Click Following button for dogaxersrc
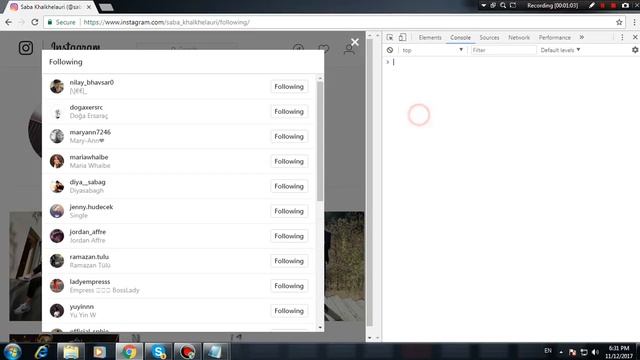This screenshot has width=640, height=360. coord(289,111)
